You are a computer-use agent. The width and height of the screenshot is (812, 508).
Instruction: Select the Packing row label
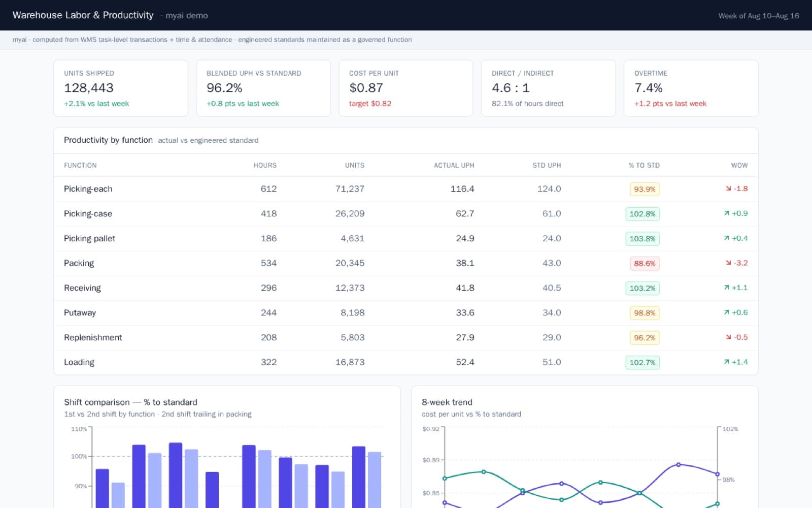click(x=79, y=263)
